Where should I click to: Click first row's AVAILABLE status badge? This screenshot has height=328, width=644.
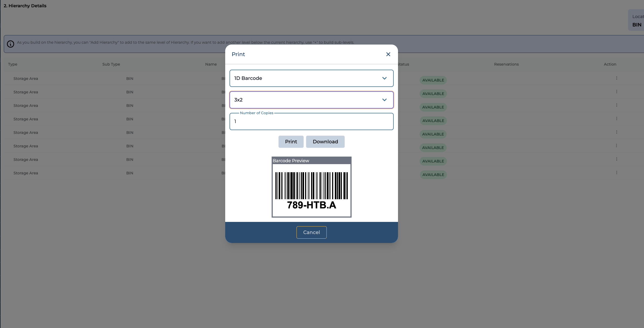[x=433, y=80]
